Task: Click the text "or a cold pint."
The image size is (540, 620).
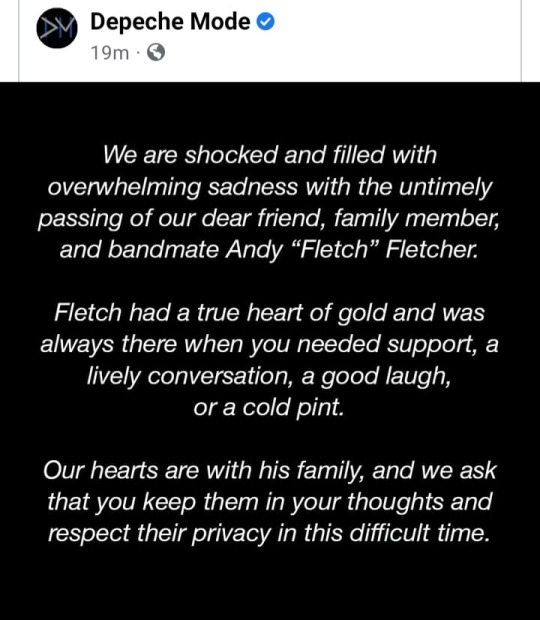Action: (x=269, y=407)
